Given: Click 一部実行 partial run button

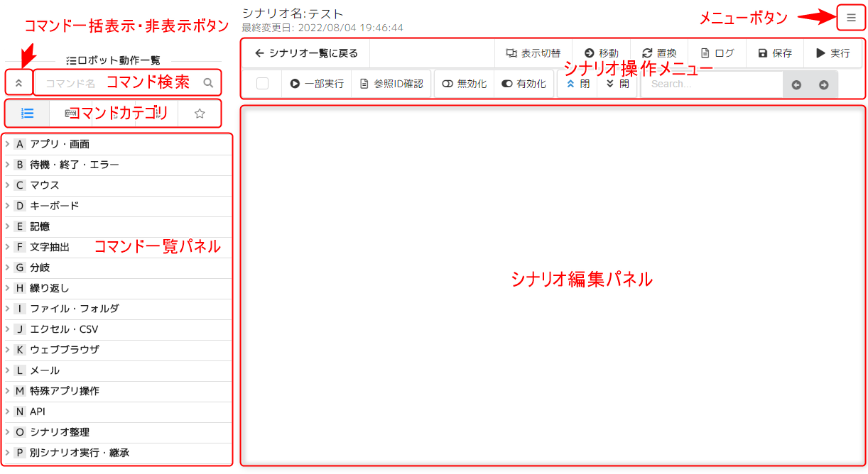Looking at the screenshot, I should pos(317,84).
